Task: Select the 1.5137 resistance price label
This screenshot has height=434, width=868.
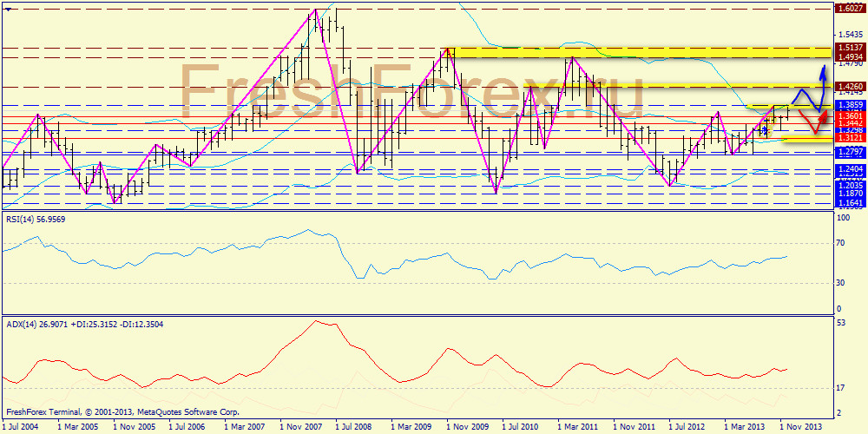Action: coord(848,48)
